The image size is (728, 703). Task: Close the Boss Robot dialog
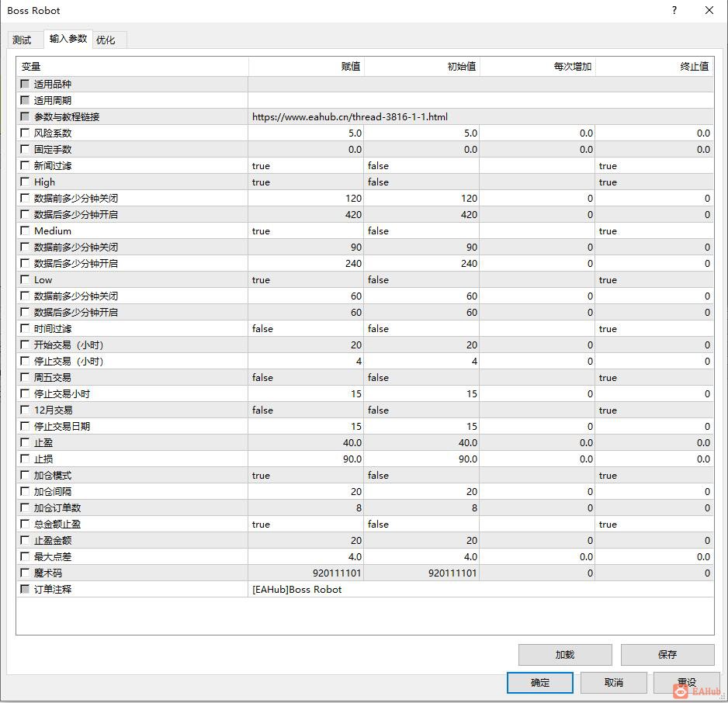pos(709,10)
